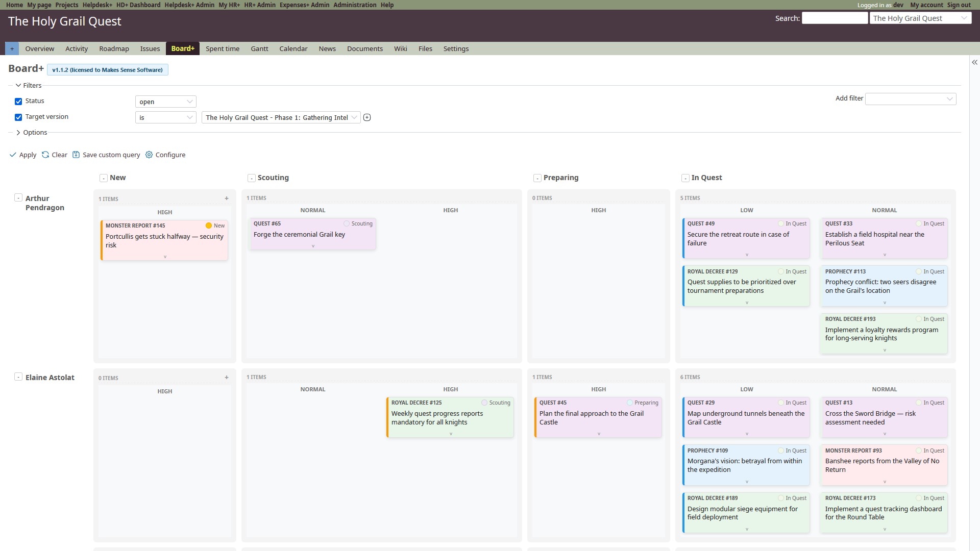Add card in Elaine's New column
The image size is (980, 551).
point(227,378)
